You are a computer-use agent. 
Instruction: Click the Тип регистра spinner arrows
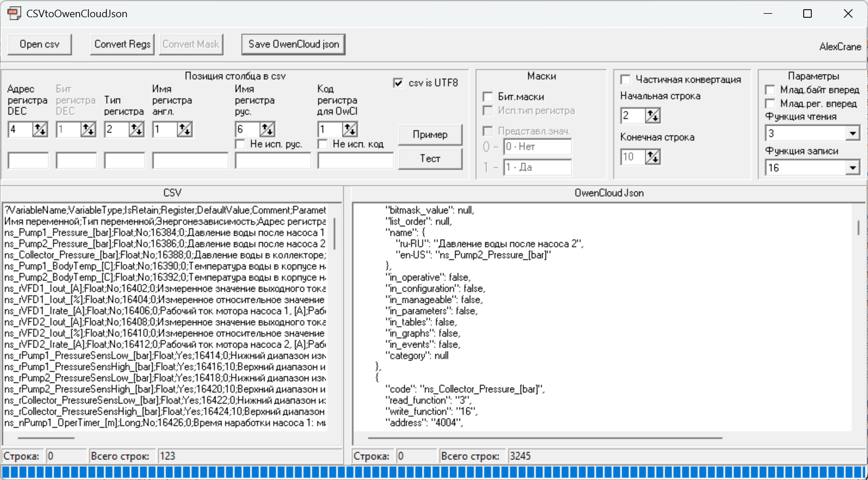136,130
